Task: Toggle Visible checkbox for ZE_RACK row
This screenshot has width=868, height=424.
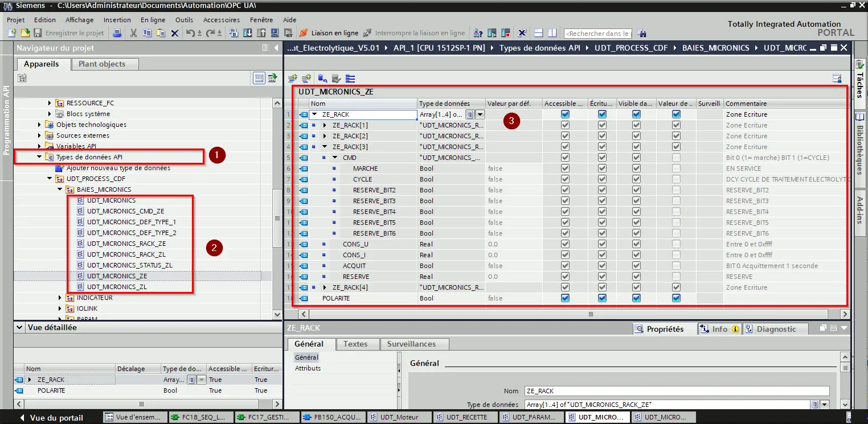Action: point(636,114)
